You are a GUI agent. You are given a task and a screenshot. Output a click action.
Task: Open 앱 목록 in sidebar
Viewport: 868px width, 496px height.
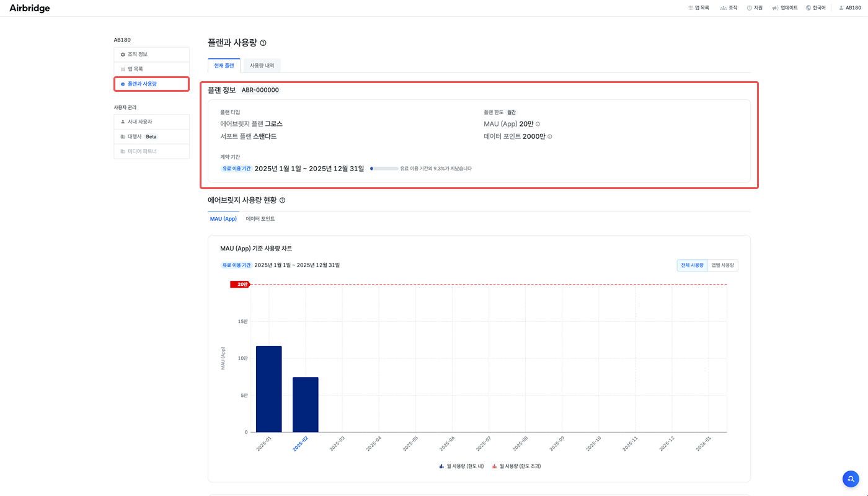151,69
